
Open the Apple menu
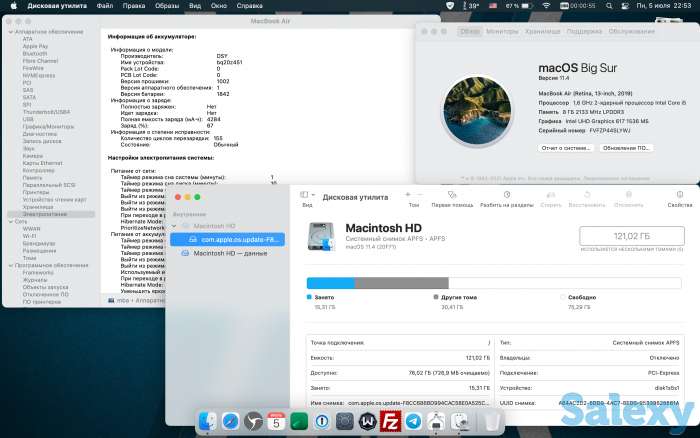coord(13,6)
